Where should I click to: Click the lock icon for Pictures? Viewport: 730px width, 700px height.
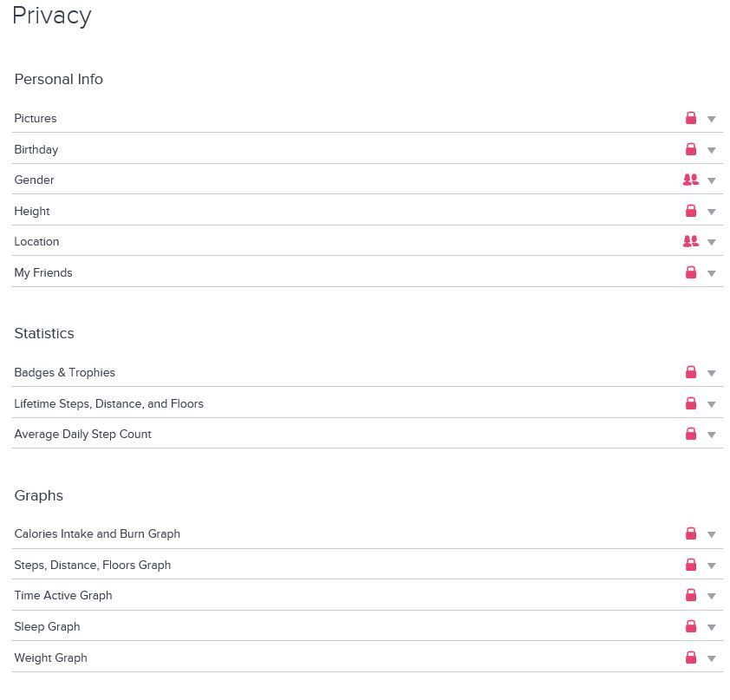click(x=691, y=118)
